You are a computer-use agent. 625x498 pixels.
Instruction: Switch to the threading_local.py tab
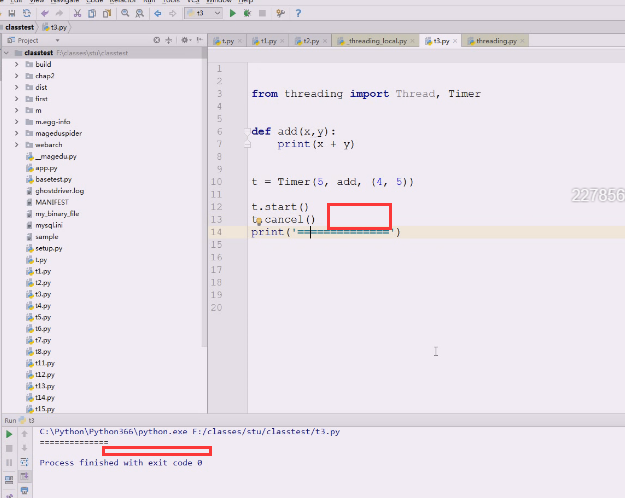pyautogui.click(x=377, y=41)
